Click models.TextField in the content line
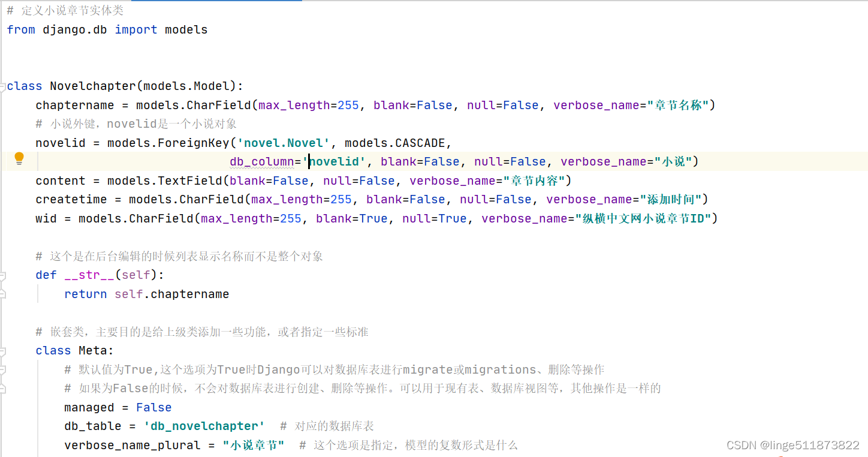This screenshot has width=868, height=457. pyautogui.click(x=165, y=181)
